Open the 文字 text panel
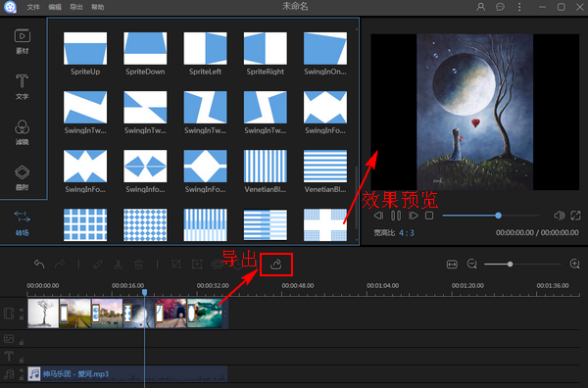588x388 pixels. 23,86
